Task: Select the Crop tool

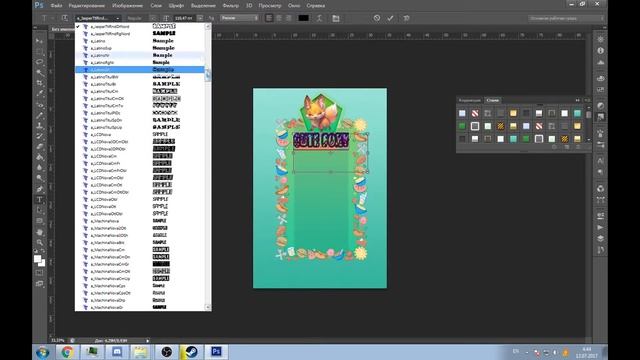Action: [x=40, y=83]
